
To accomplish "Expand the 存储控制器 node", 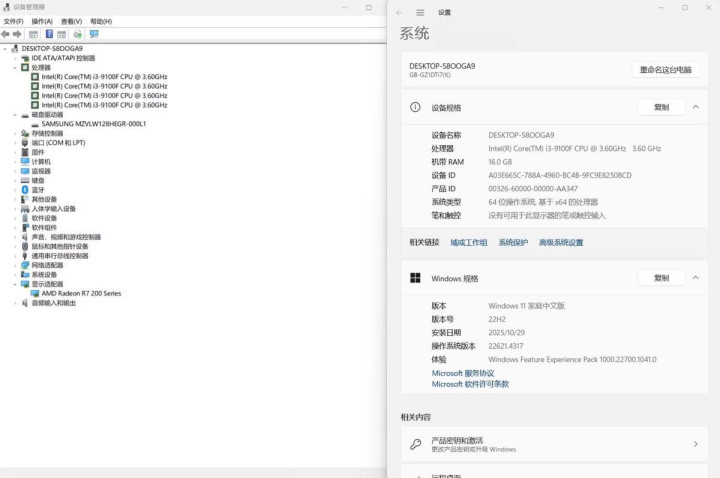I will tap(15, 134).
